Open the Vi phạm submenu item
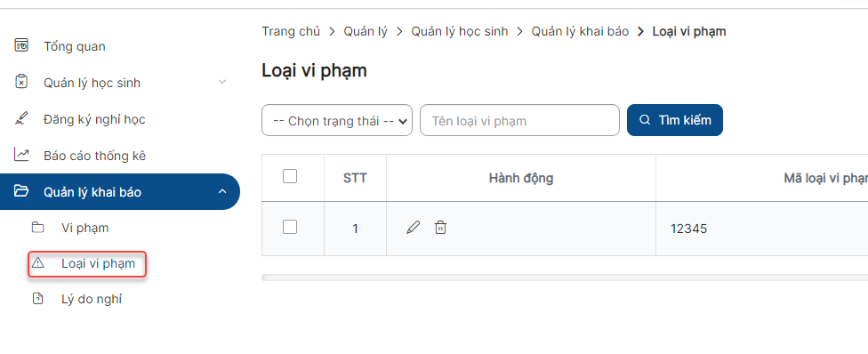The image size is (868, 354). pyautogui.click(x=85, y=228)
